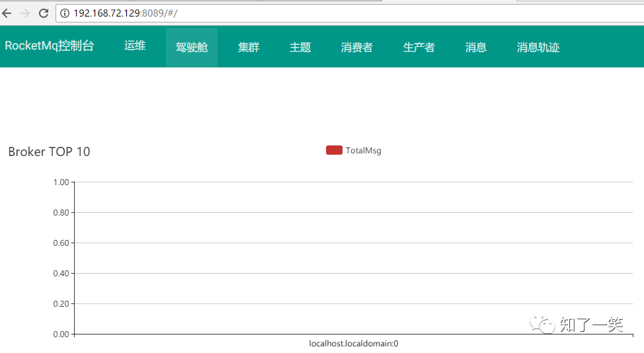Open the RocketMq控制台 home link
The image size is (644, 353).
pyautogui.click(x=50, y=46)
